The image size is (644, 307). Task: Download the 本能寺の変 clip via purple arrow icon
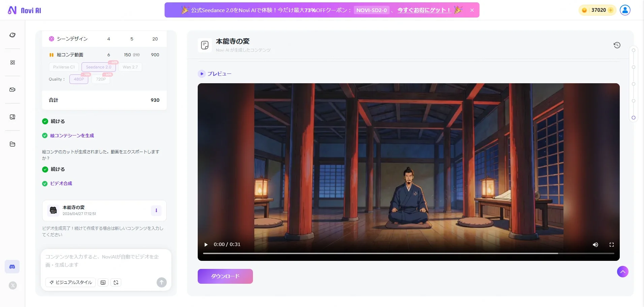click(x=156, y=210)
